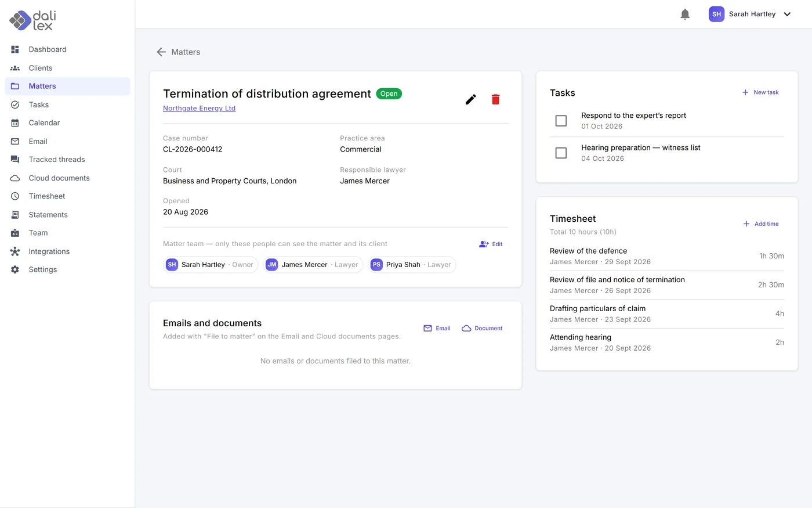Click Priya Shah's PS avatar chip
812x508 pixels.
point(376,265)
